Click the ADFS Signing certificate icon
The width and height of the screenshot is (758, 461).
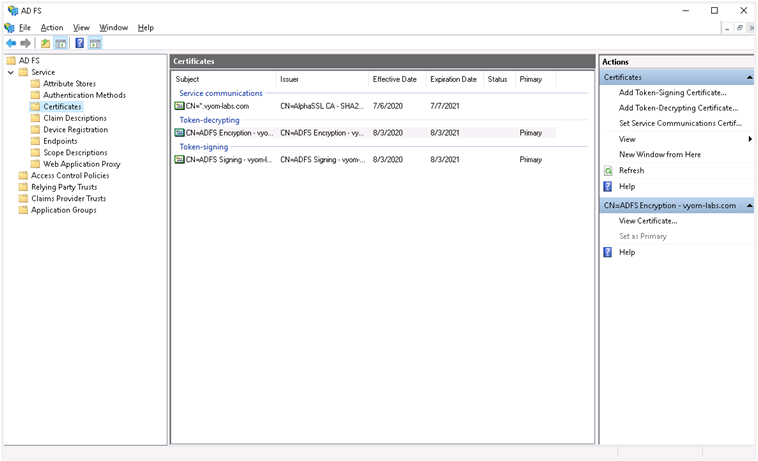[x=179, y=159]
